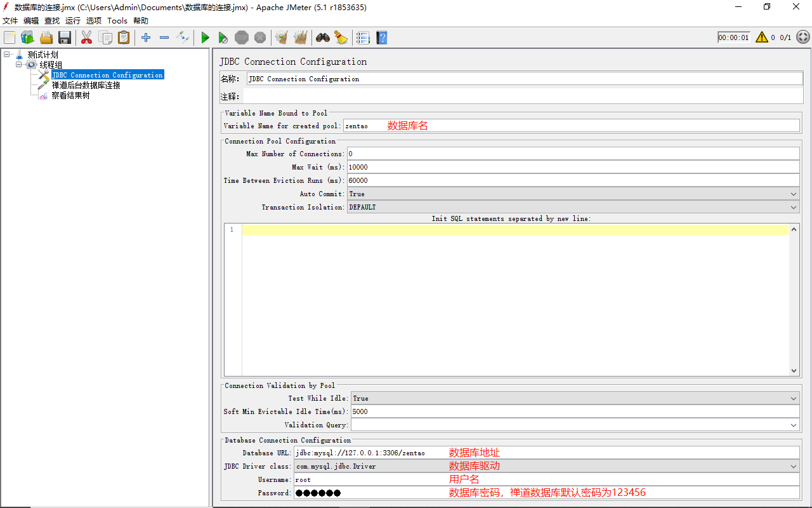Click Soft Min Evictable Idle Time field
The image size is (812, 508).
click(x=575, y=411)
